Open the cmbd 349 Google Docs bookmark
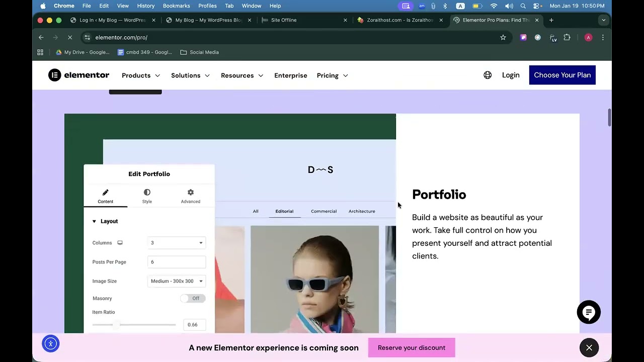 point(144,52)
